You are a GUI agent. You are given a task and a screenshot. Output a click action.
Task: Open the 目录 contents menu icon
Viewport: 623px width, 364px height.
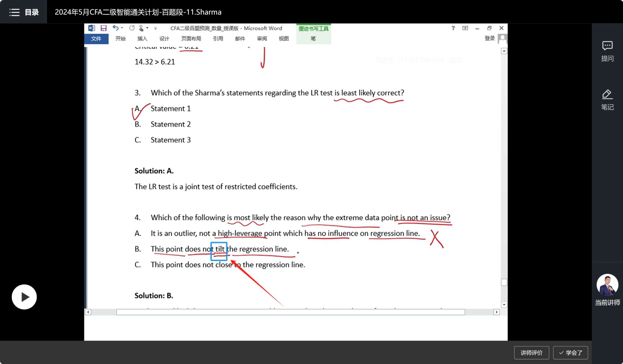point(14,12)
